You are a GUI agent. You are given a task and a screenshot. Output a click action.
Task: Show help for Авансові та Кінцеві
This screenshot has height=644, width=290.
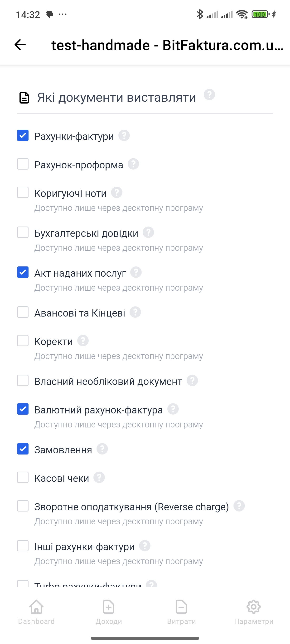(135, 312)
